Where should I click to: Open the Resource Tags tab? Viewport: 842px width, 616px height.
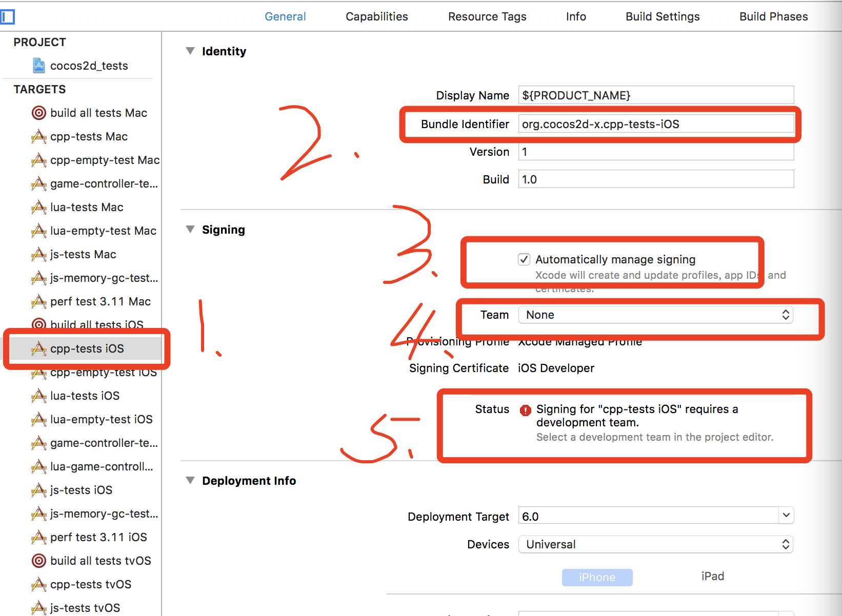pos(487,16)
